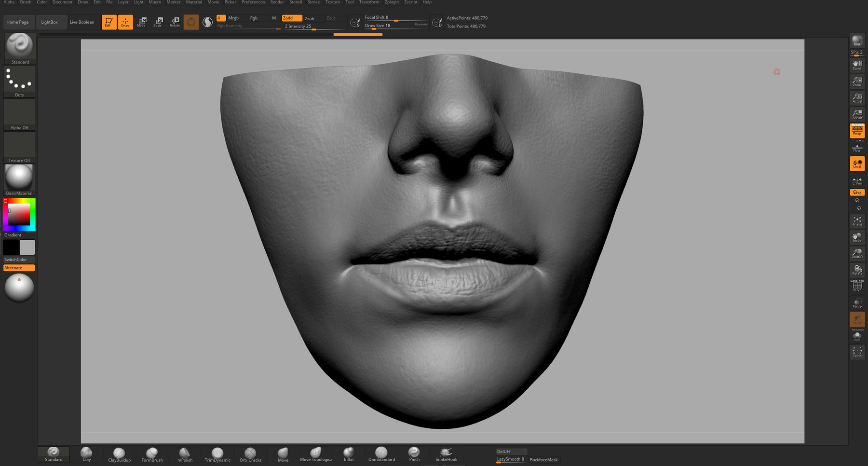Screen dimensions: 868x466
Task: Open the Zplugin menu
Action: tap(391, 2)
